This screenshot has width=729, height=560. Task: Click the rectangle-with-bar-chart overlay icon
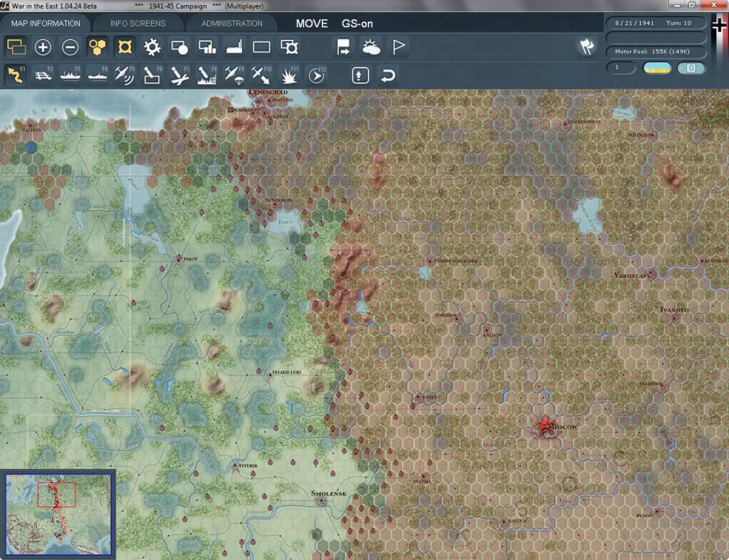point(207,47)
